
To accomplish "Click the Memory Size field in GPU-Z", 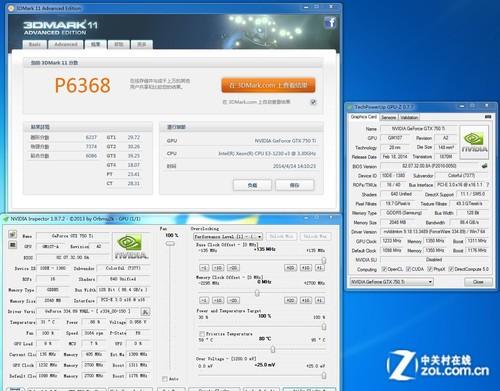I will point(398,222).
